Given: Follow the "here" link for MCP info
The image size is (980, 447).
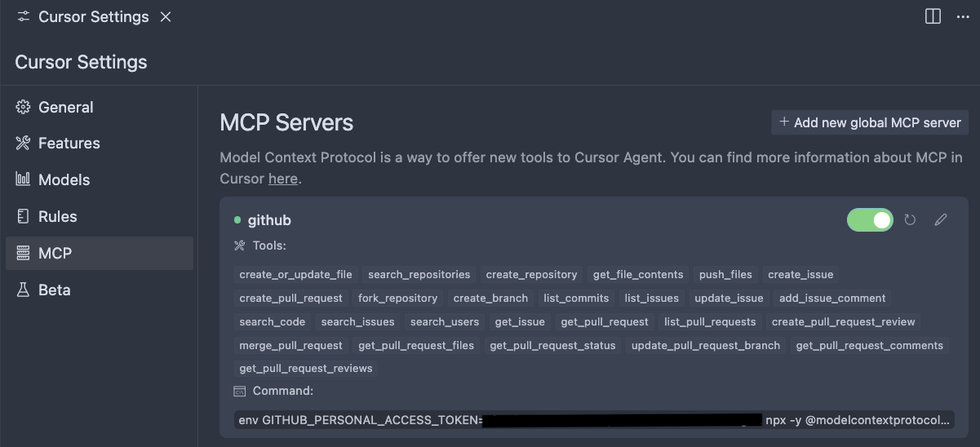Looking at the screenshot, I should 282,178.
